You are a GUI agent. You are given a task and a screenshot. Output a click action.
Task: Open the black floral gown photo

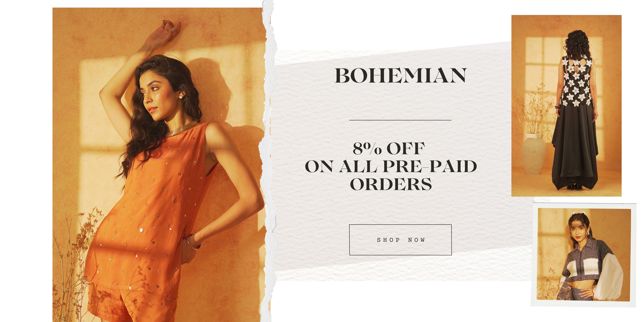tap(566, 106)
